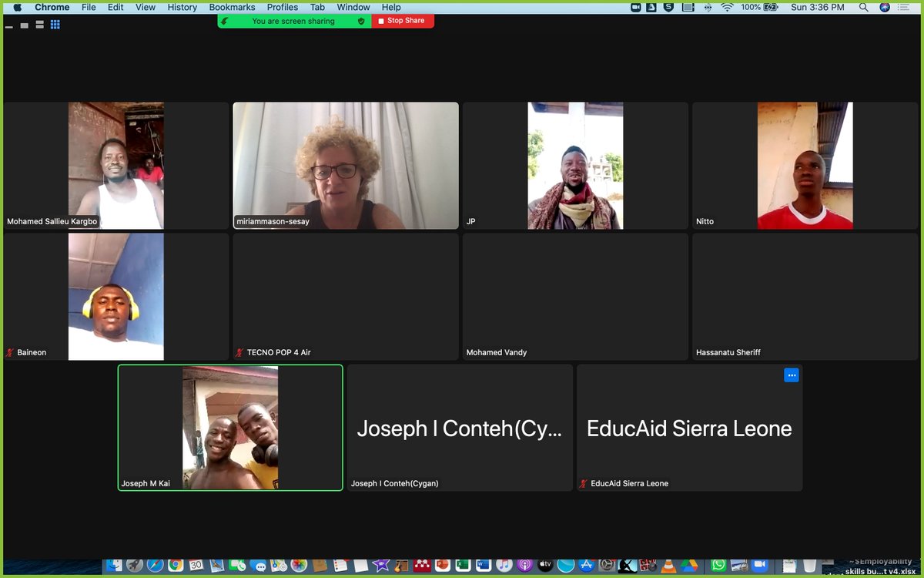The image size is (924, 578).
Task: Open Excel from the Dock
Action: [463, 565]
